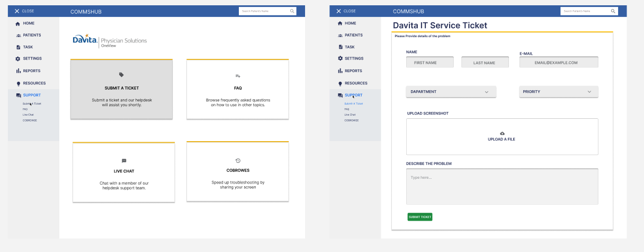Click the Patients icon in the right screen sidebar
The height and width of the screenshot is (252, 644).
point(340,36)
